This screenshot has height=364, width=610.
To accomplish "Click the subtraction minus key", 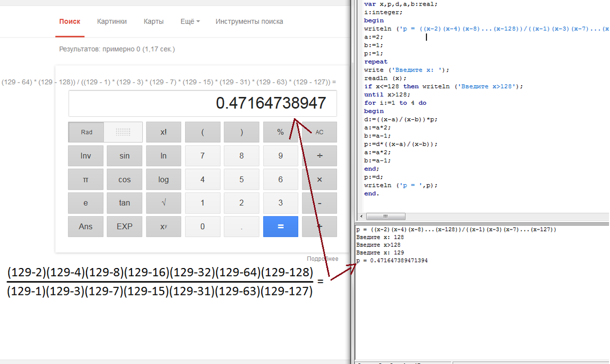I will click(x=319, y=203).
